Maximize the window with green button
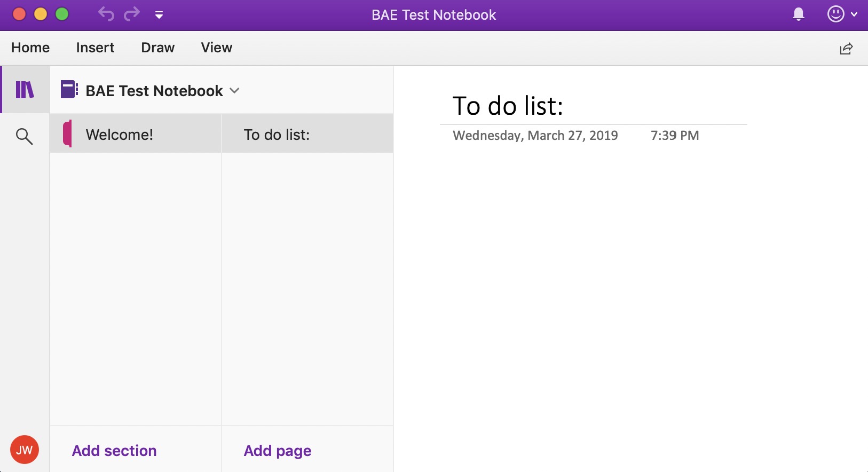Image resolution: width=868 pixels, height=472 pixels. tap(62, 14)
